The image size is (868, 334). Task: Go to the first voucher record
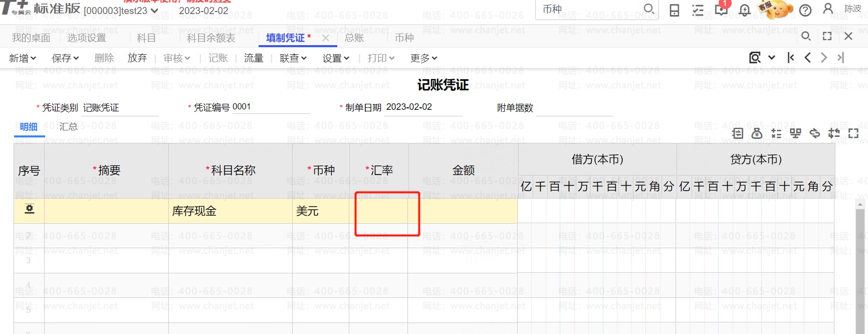[x=791, y=58]
